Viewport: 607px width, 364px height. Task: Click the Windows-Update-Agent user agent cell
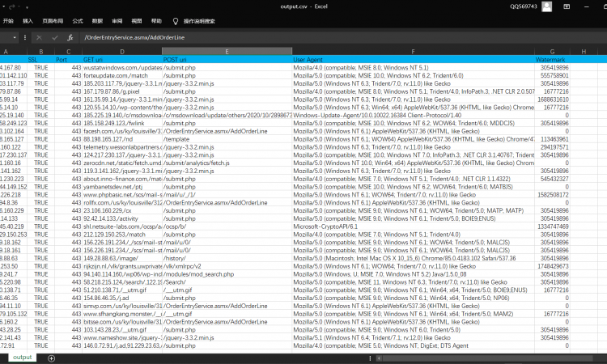[413, 116]
